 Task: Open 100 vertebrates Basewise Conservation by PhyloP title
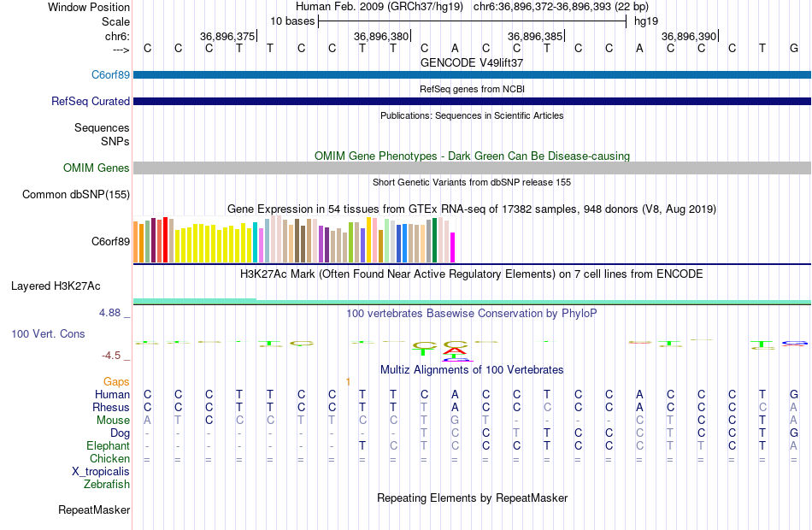coord(472,314)
